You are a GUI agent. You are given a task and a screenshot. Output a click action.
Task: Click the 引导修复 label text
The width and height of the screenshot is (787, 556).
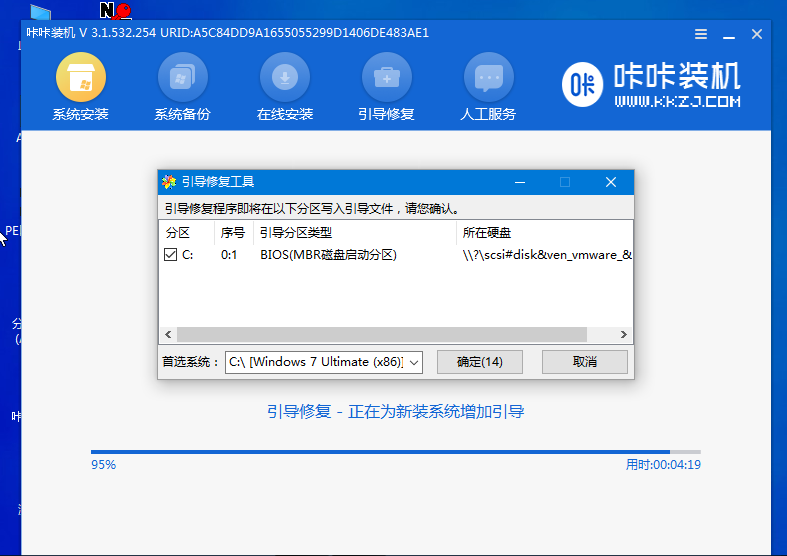tap(386, 114)
